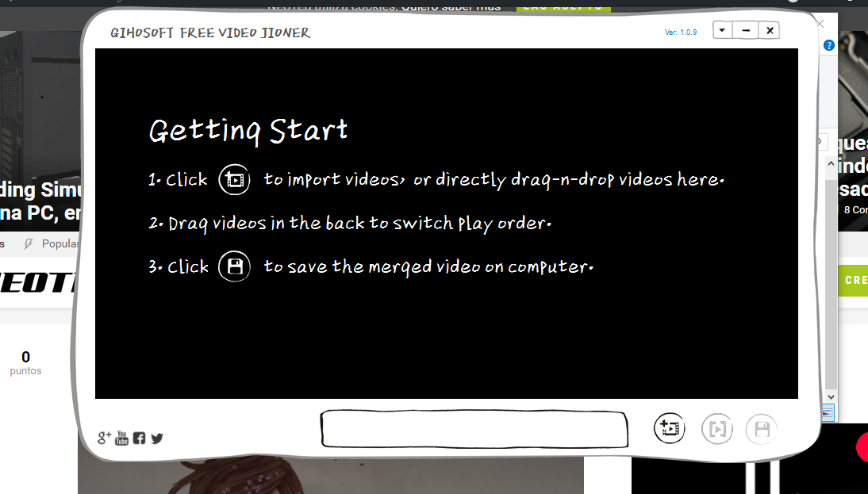
Task: Click the import icon in step 1 instructions
Action: (234, 180)
